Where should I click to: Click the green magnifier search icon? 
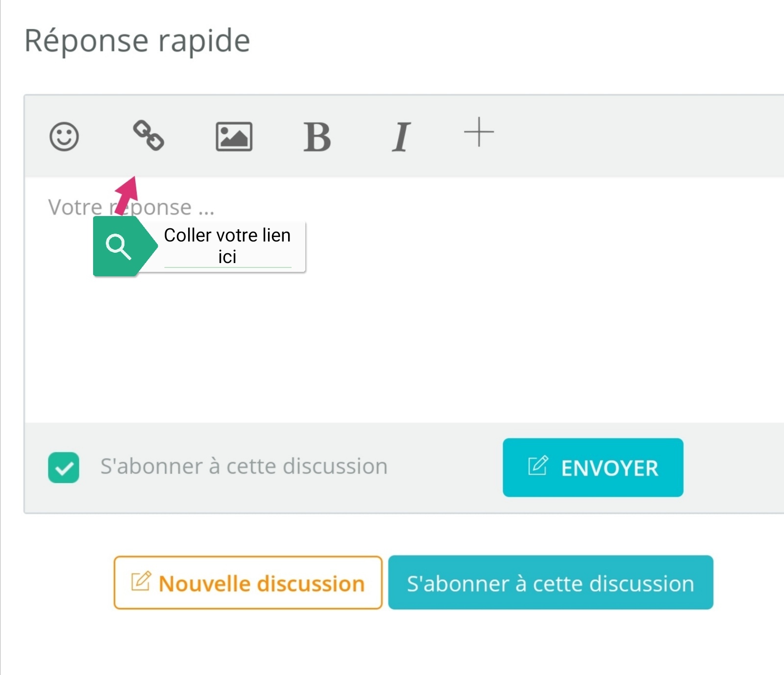118,246
